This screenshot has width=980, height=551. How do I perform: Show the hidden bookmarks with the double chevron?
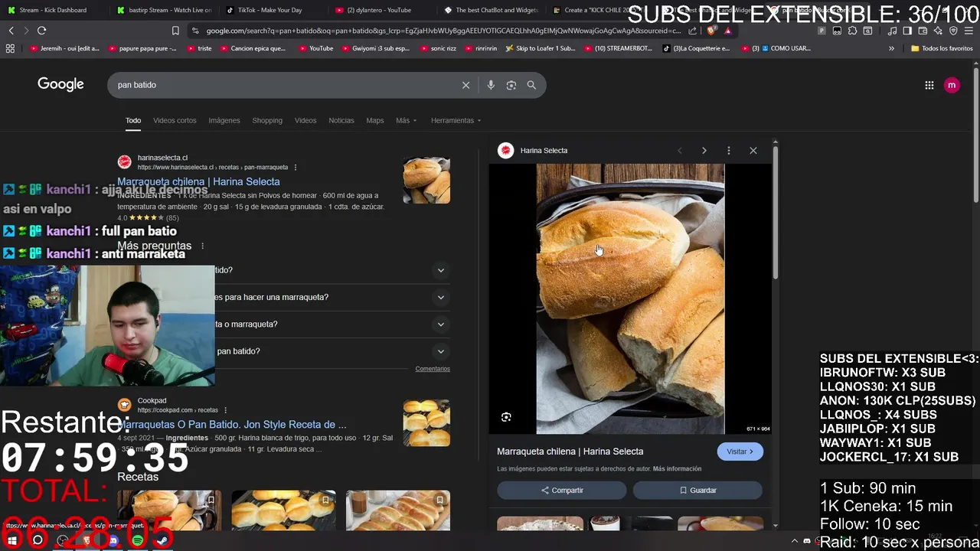pos(891,48)
